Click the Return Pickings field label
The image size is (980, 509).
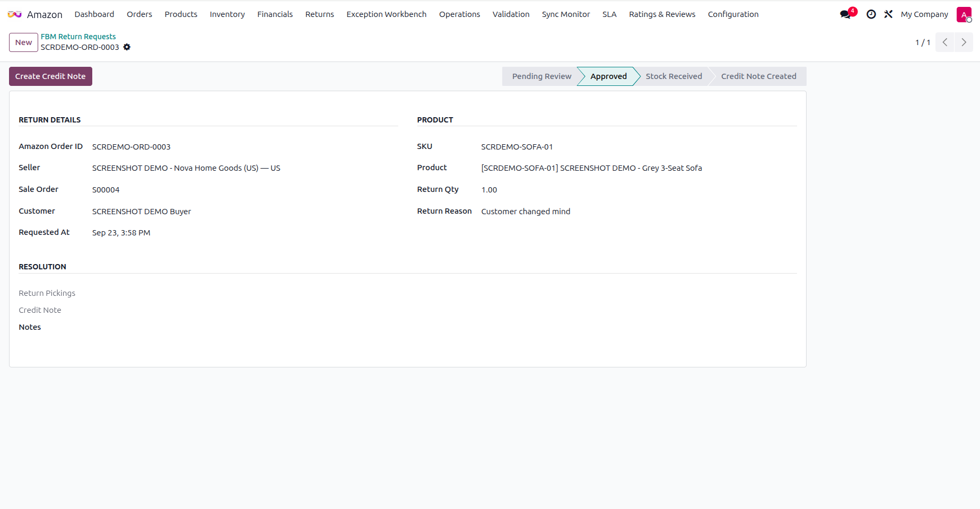tap(47, 293)
